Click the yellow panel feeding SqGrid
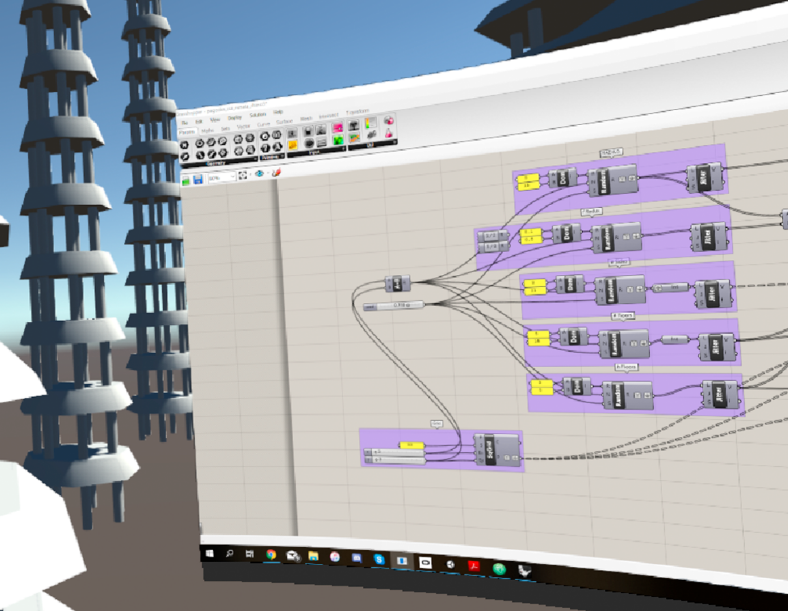 (x=412, y=445)
